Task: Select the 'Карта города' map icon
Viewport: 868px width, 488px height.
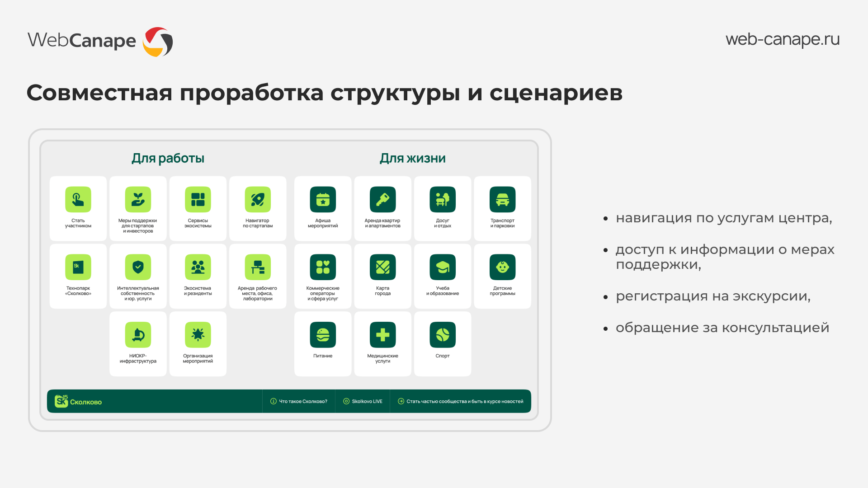Action: [382, 267]
